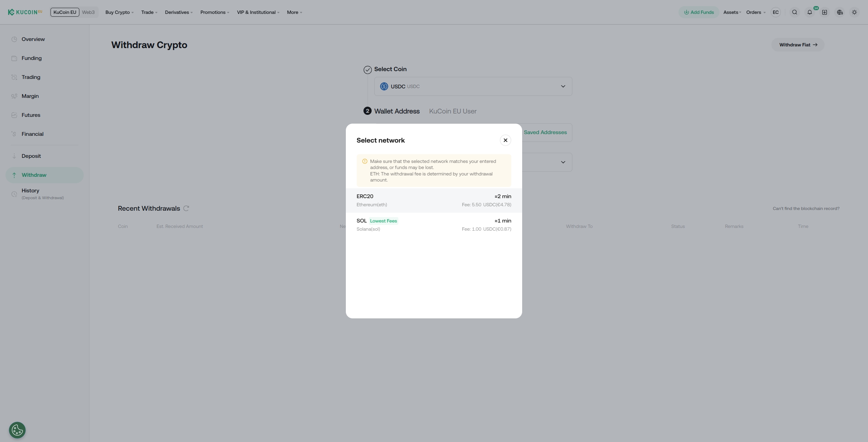
Task: Expand the VIP & Institutional menu
Action: (x=258, y=12)
